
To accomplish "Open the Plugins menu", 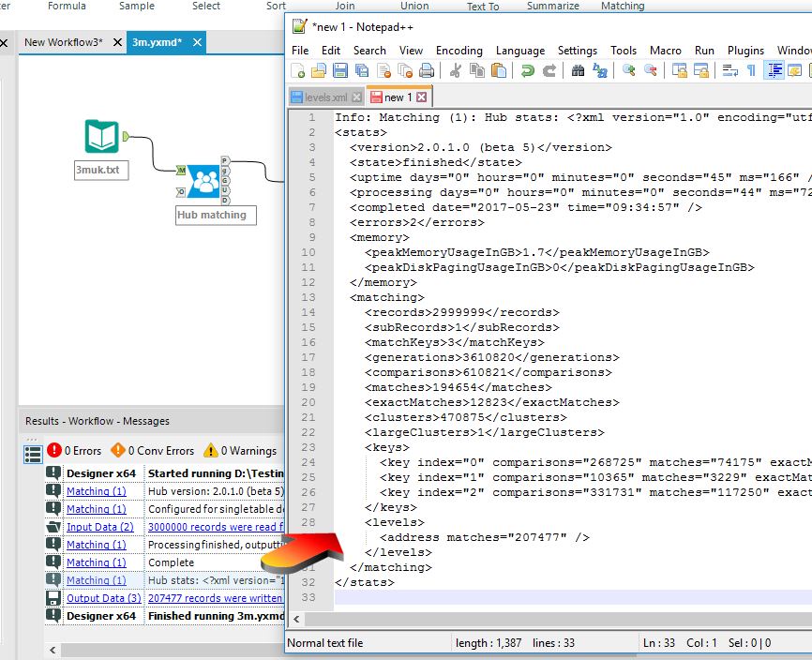I will 745,51.
